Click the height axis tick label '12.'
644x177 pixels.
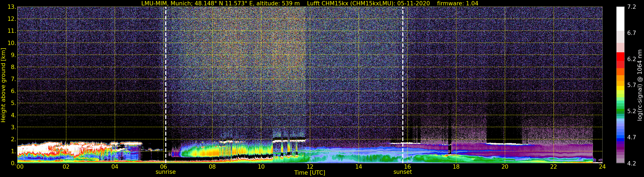(12, 19)
